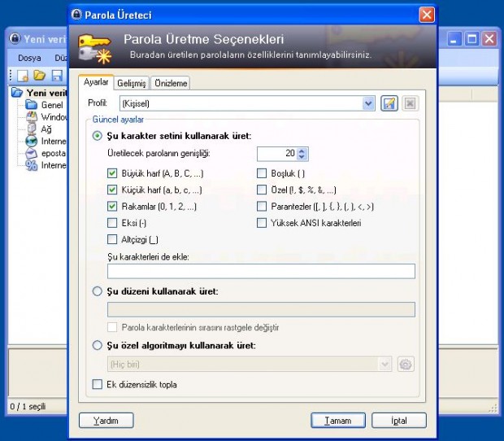Viewport: 504px width, 441px height.
Task: Click the open folder icon in main toolbar
Action: click(x=40, y=76)
